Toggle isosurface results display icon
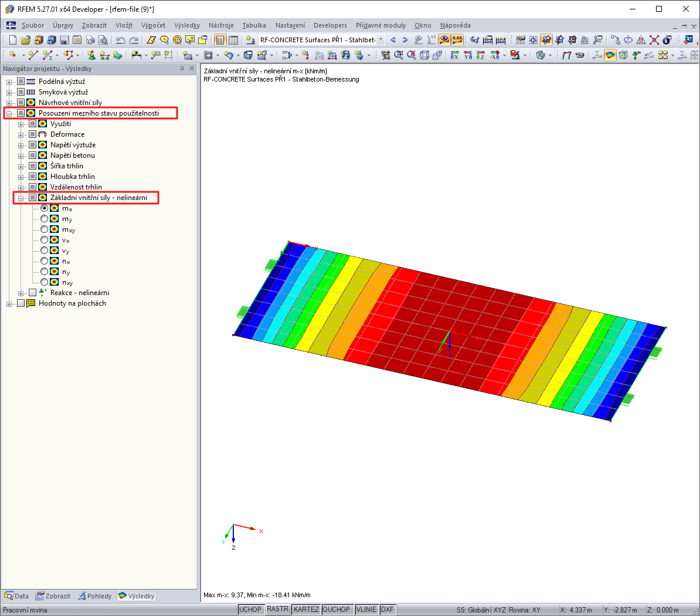Image resolution: width=700 pixels, height=616 pixels. click(610, 55)
